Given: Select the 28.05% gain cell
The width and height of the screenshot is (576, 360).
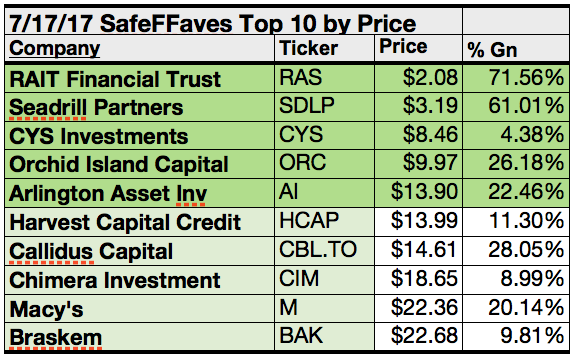Looking at the screenshot, I should click(516, 251).
